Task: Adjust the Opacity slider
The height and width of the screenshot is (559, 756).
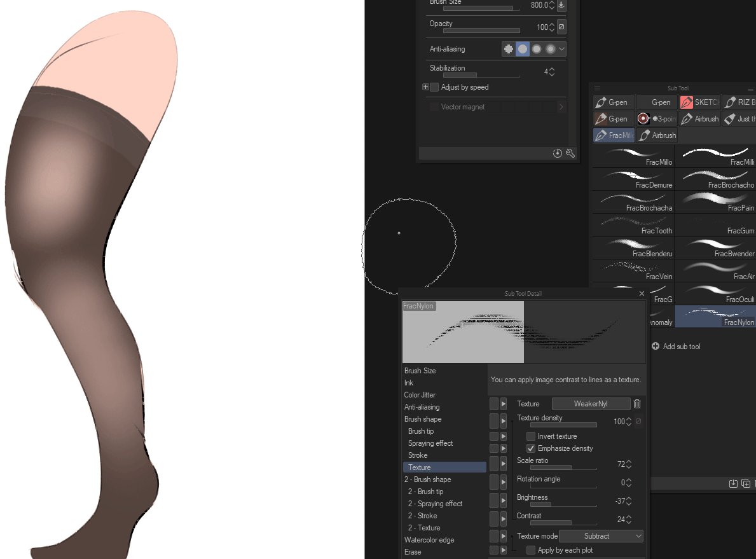Action: pyautogui.click(x=481, y=31)
